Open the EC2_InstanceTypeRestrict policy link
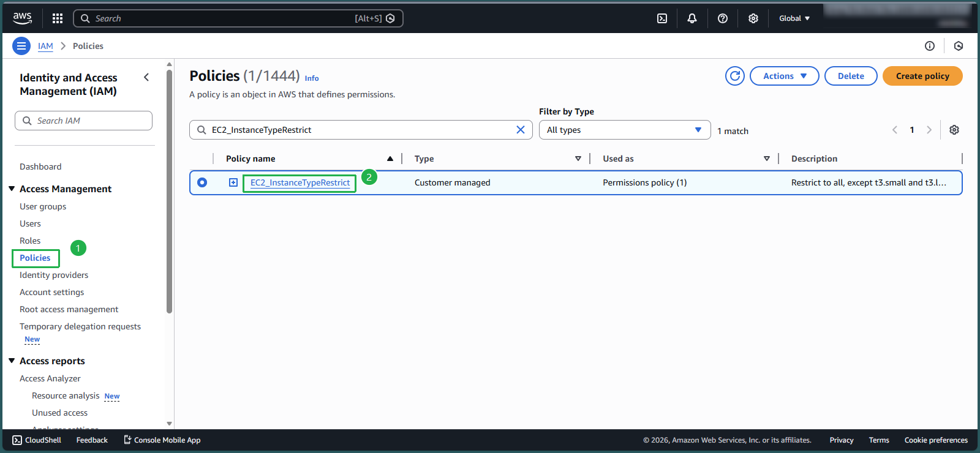Viewport: 980px width, 453px height. click(300, 182)
